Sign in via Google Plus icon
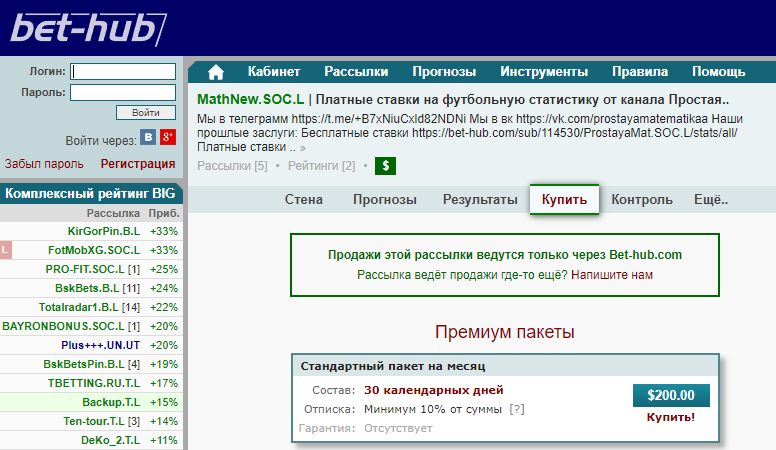 pos(168,137)
